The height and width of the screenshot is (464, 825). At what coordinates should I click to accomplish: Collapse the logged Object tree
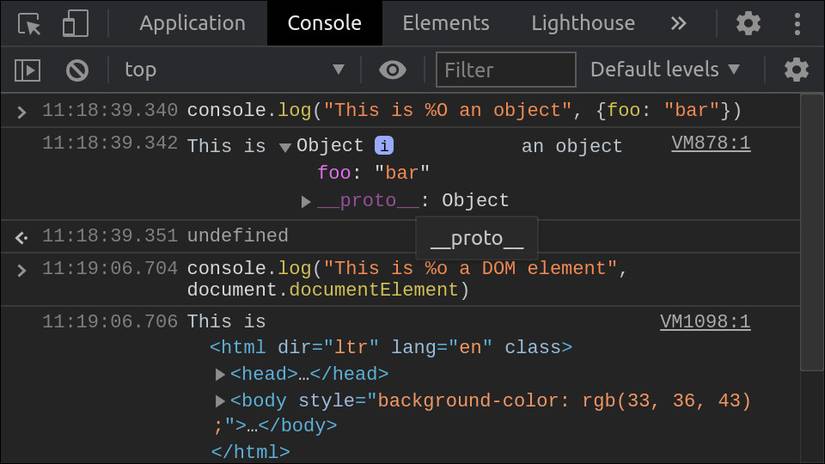tap(285, 147)
